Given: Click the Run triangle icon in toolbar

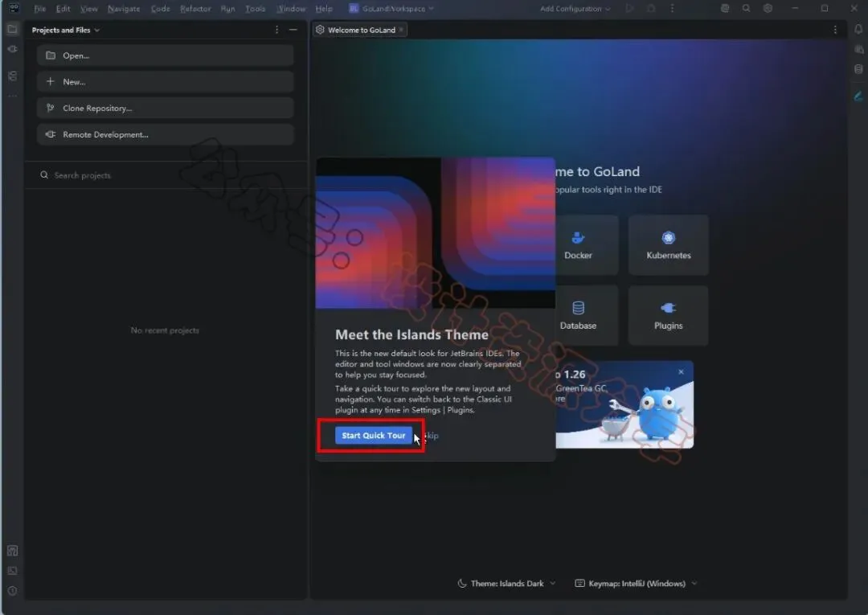Looking at the screenshot, I should click(629, 8).
